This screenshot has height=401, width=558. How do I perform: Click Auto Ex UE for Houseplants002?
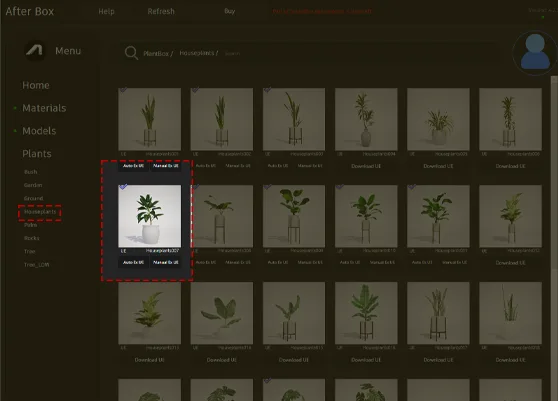pos(206,166)
